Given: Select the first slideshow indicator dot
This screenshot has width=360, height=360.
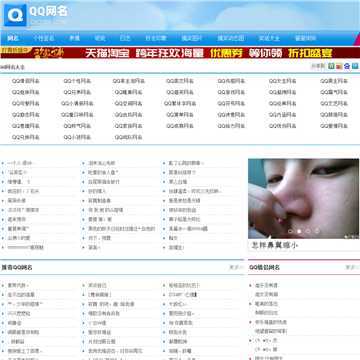Looking at the screenshot, I should [x=290, y=231].
